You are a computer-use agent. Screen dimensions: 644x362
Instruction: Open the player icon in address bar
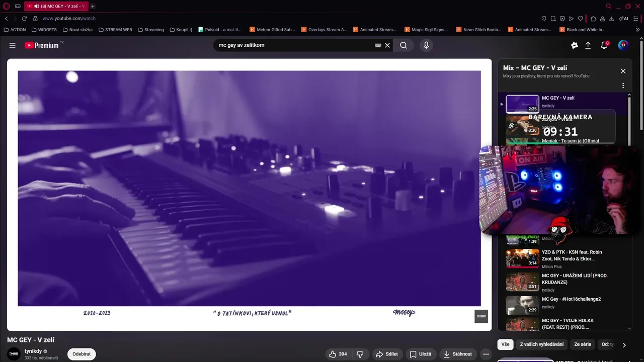(x=571, y=19)
